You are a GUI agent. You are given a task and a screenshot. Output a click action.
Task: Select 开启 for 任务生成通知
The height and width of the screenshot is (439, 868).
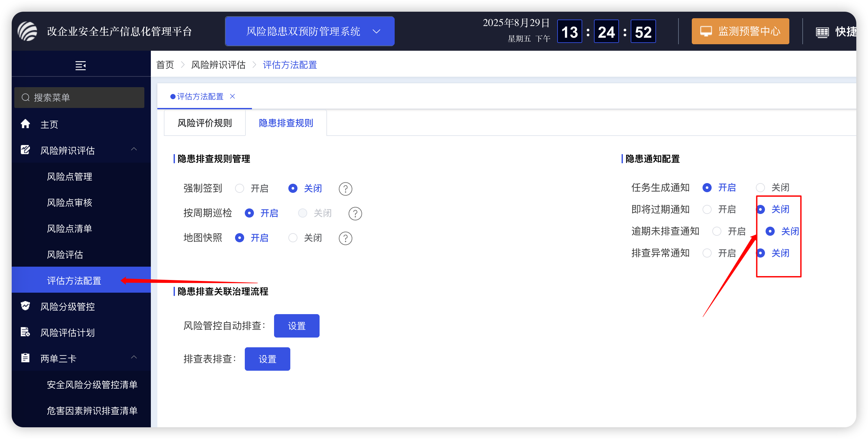tap(707, 187)
